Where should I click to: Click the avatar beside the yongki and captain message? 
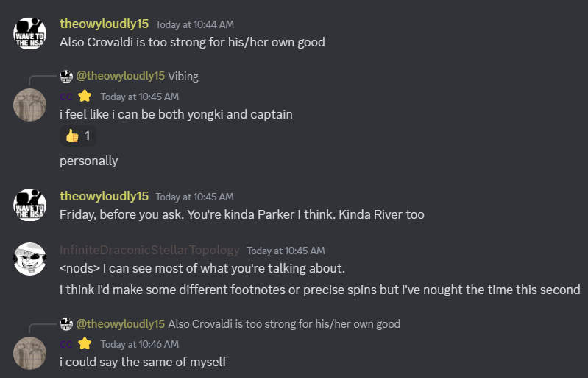(30, 105)
